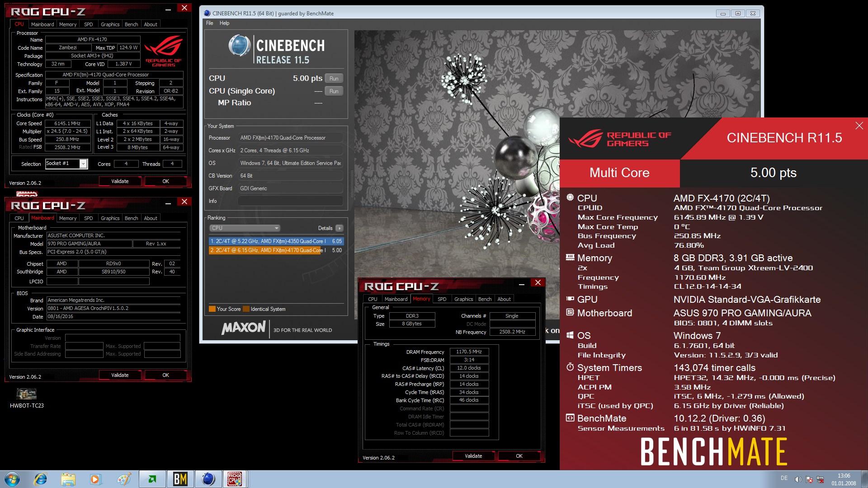Select the FX-4170 ranking entry at 5.00
The height and width of the screenshot is (488, 868).
276,250
